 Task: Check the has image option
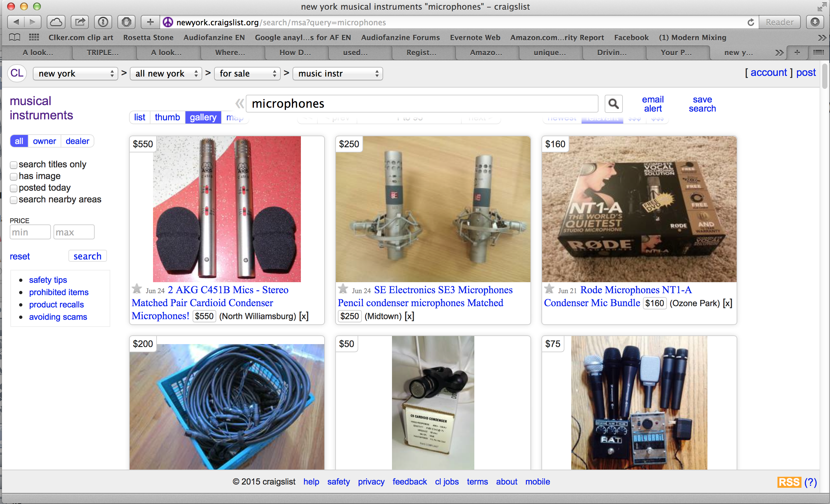[14, 176]
